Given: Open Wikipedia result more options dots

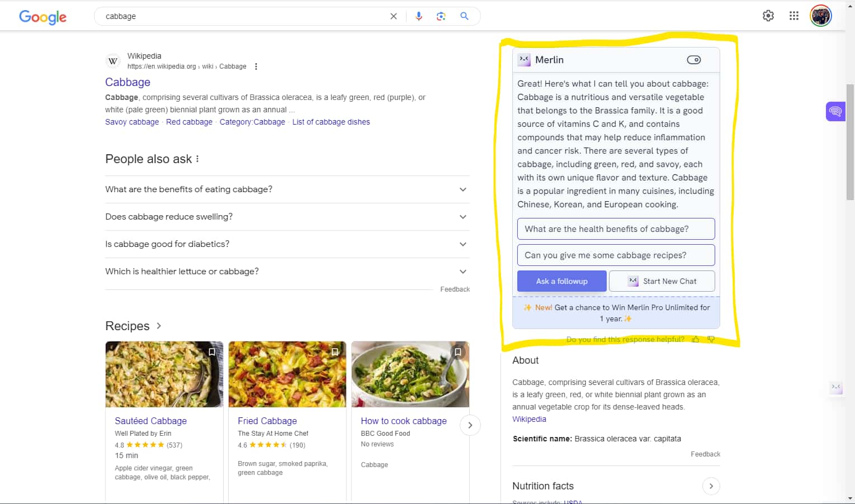Looking at the screenshot, I should [x=256, y=66].
